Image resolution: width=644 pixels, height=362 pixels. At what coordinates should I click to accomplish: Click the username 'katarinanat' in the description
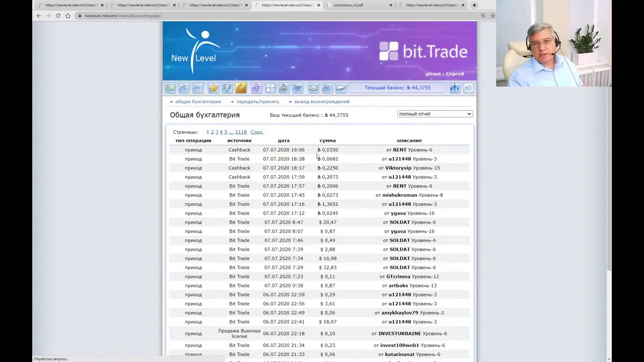point(400,354)
